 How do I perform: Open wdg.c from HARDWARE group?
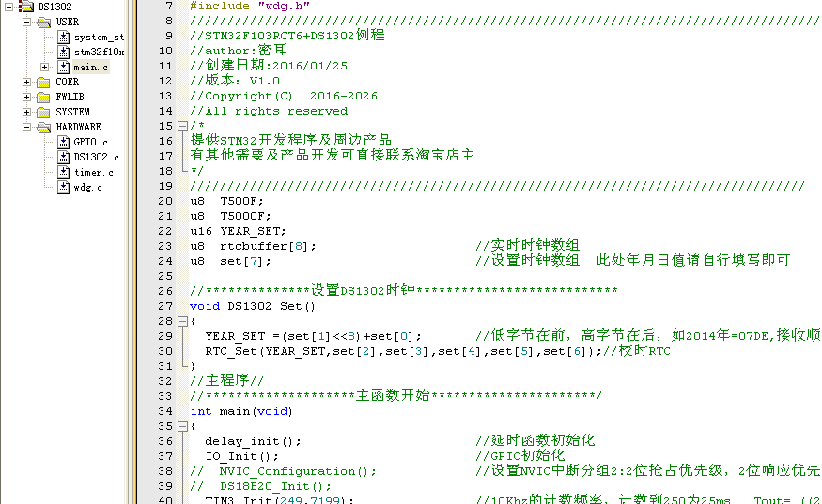(x=88, y=187)
